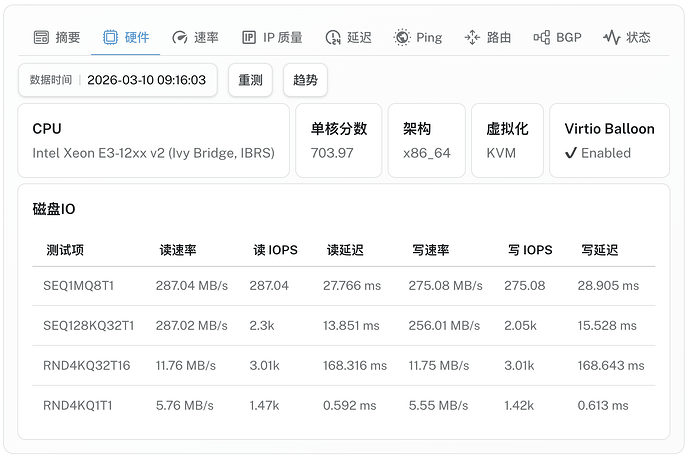Select the Ping tab

[x=418, y=37]
